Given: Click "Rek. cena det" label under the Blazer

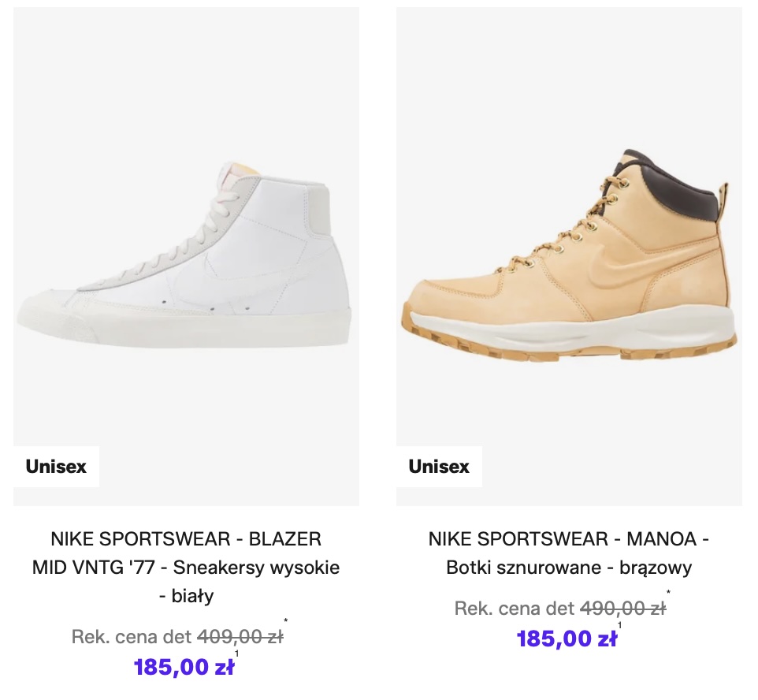Looking at the screenshot, I should (x=131, y=637).
